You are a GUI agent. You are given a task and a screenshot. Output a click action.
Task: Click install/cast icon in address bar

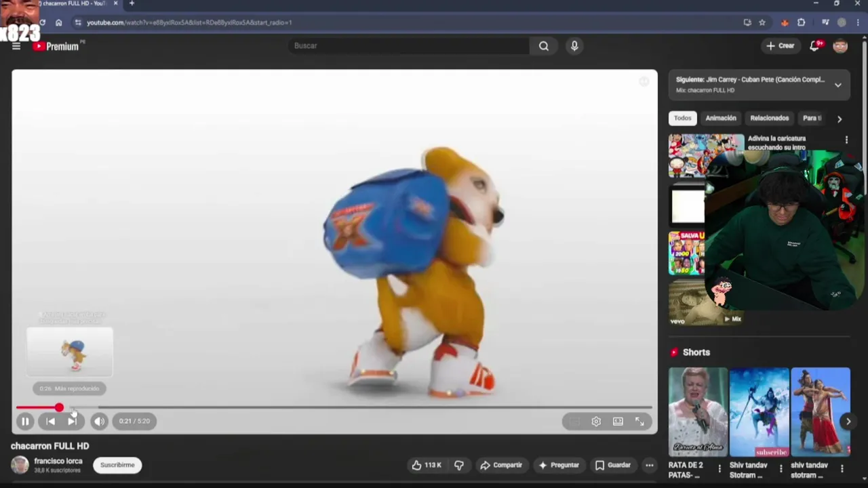tap(747, 22)
